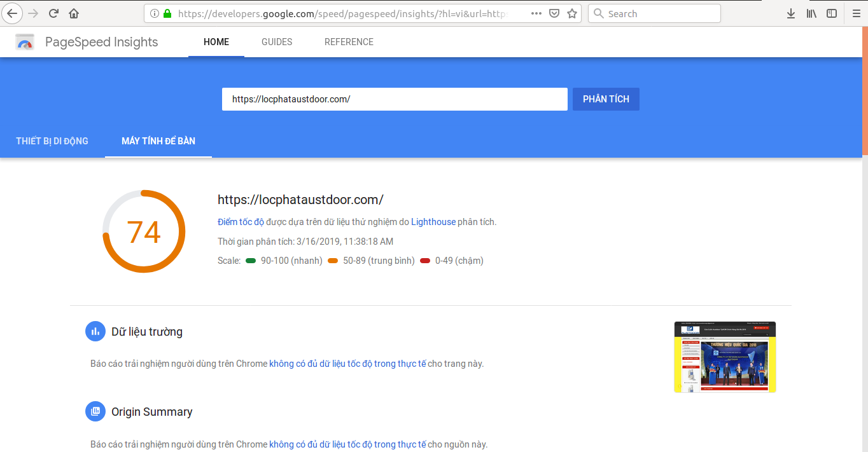Image resolution: width=868 pixels, height=452 pixels.
Task: Open Origin Summary 'không có đủ dữ liệu' link
Action: (x=347, y=444)
